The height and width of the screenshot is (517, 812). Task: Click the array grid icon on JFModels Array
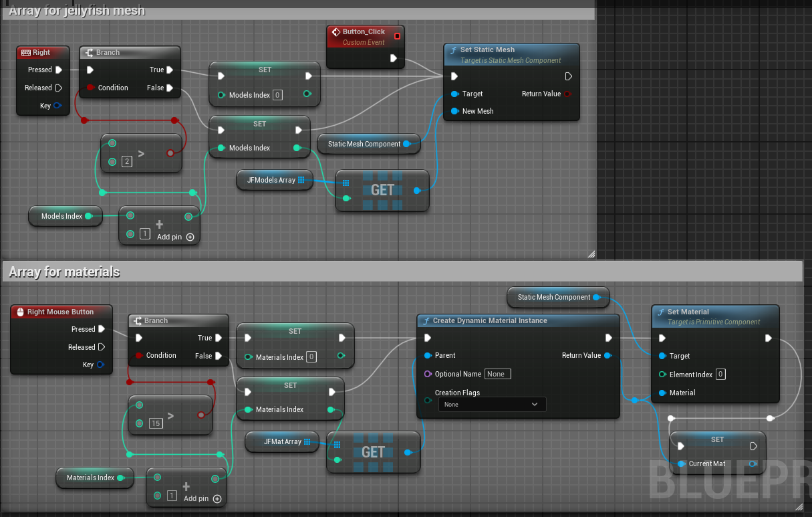tap(301, 180)
